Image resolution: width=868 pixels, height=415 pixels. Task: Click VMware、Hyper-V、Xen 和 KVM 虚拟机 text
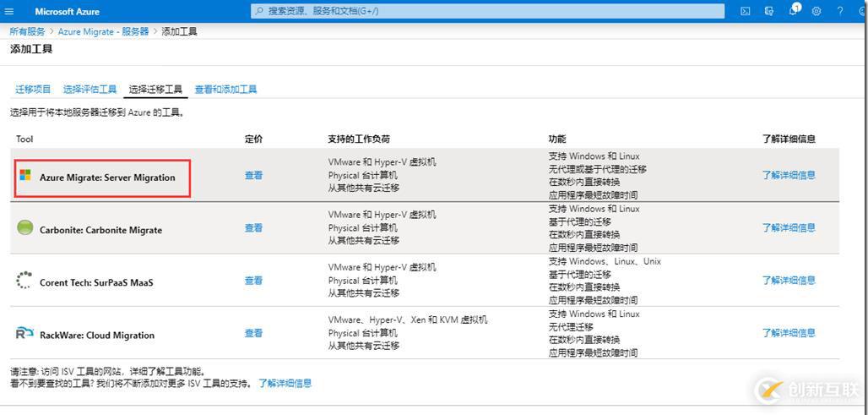(x=408, y=320)
